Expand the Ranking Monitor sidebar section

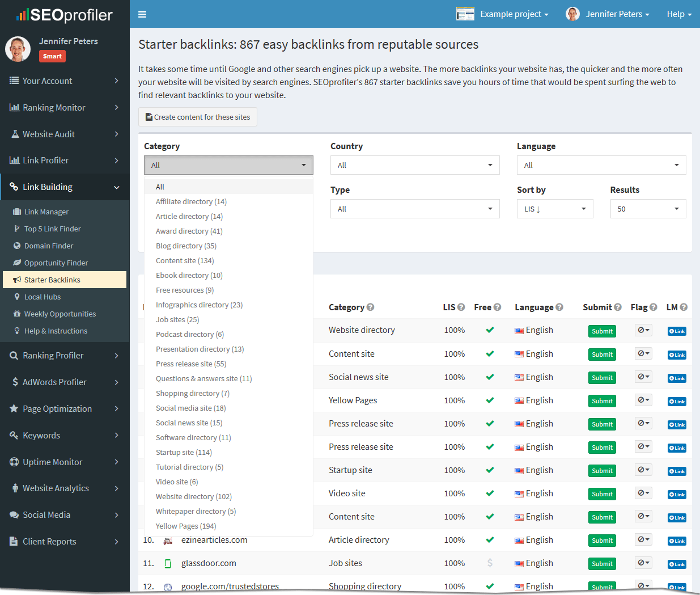65,107
